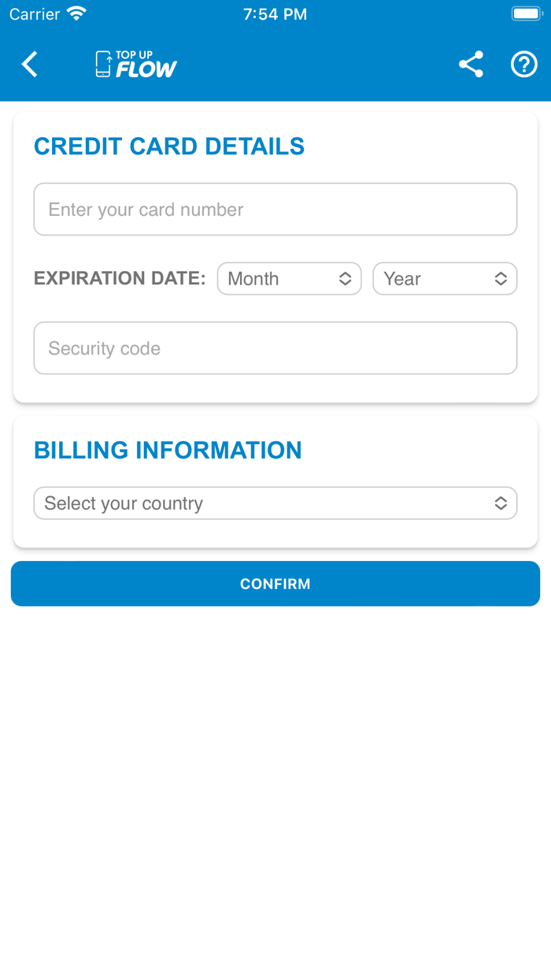Open the Year expiration dropdown

tap(435, 279)
